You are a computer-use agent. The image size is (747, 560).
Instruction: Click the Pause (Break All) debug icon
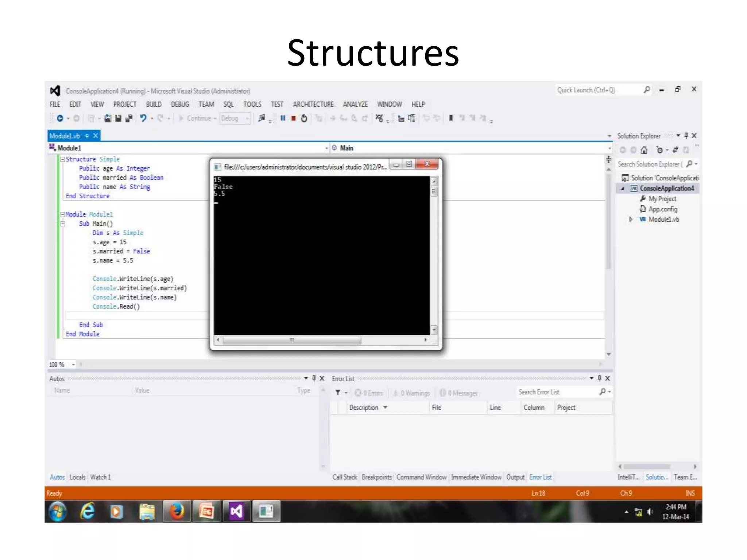tap(283, 118)
